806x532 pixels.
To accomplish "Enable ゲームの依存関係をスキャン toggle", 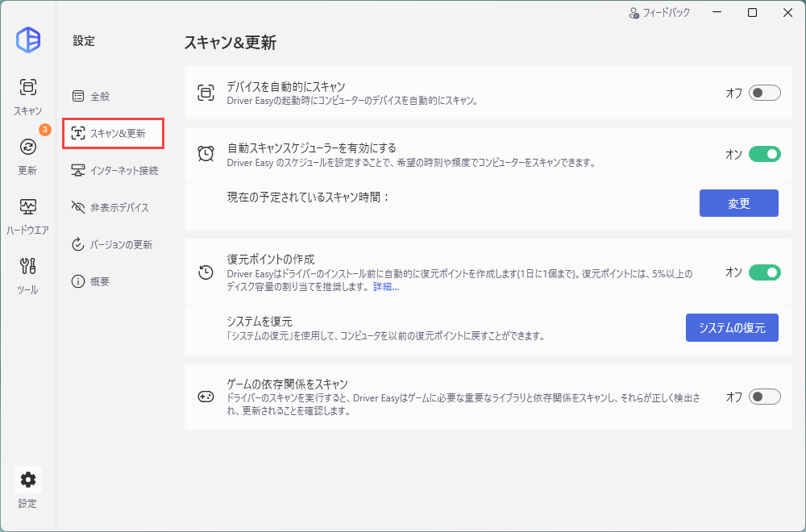I will click(764, 397).
